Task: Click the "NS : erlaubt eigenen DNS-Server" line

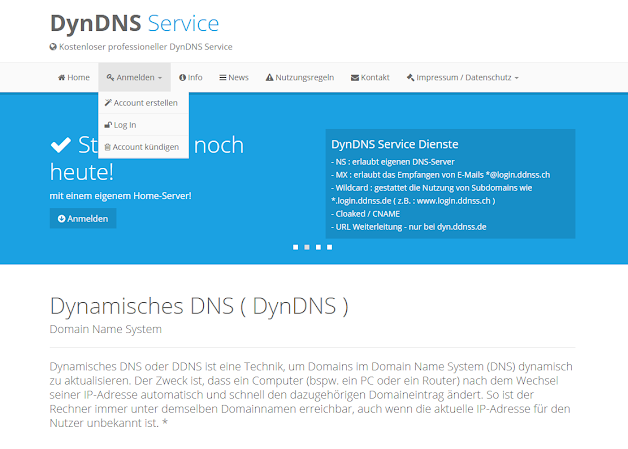Action: click(393, 162)
